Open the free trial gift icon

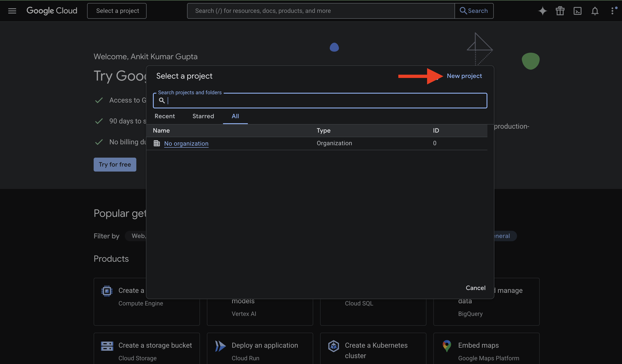[x=560, y=11]
